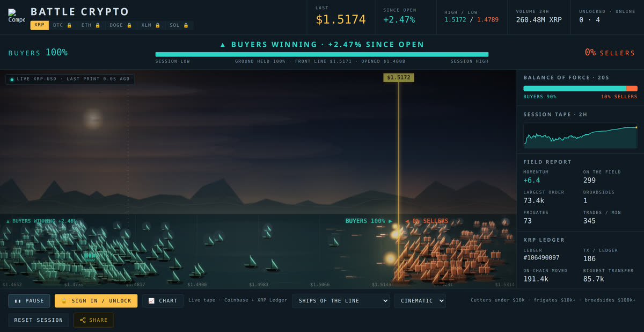This screenshot has height=332, width=644.
Task: Click the Reset Session button
Action: (38, 320)
